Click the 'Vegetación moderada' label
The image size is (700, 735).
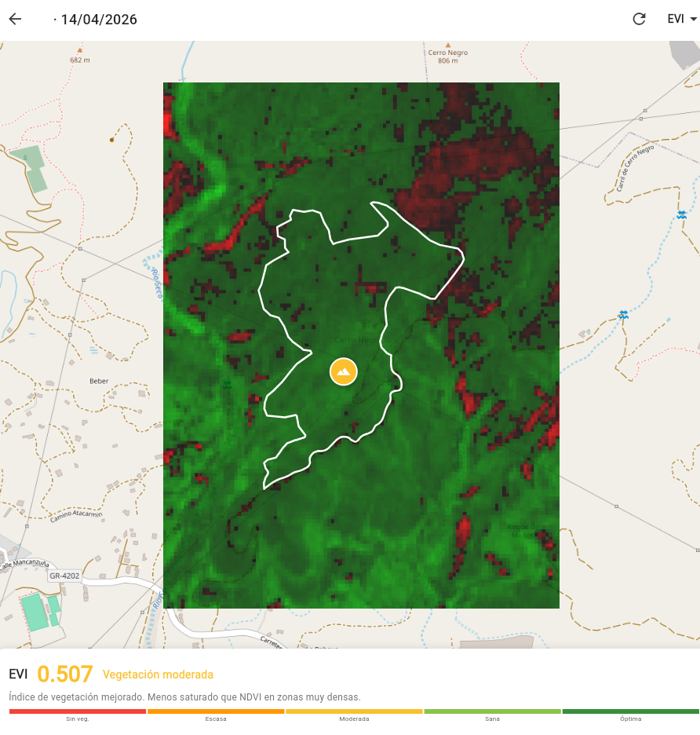point(158,675)
